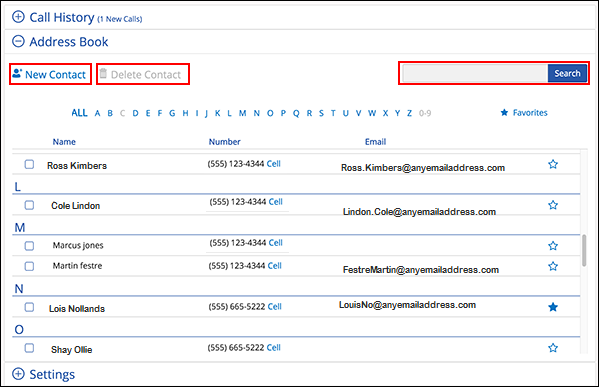Click email LouisNo@anyemailaddress.com
The width and height of the screenshot is (599, 387).
coord(408,305)
